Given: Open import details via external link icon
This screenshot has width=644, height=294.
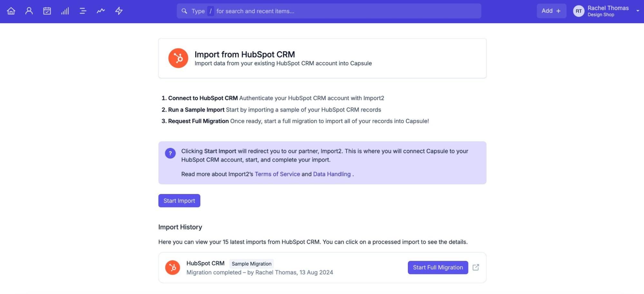Looking at the screenshot, I should click(476, 267).
